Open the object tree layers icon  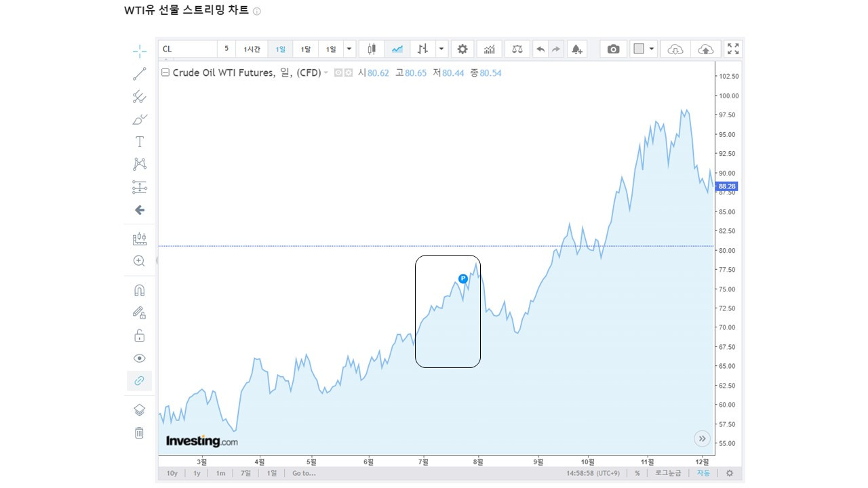tap(139, 410)
